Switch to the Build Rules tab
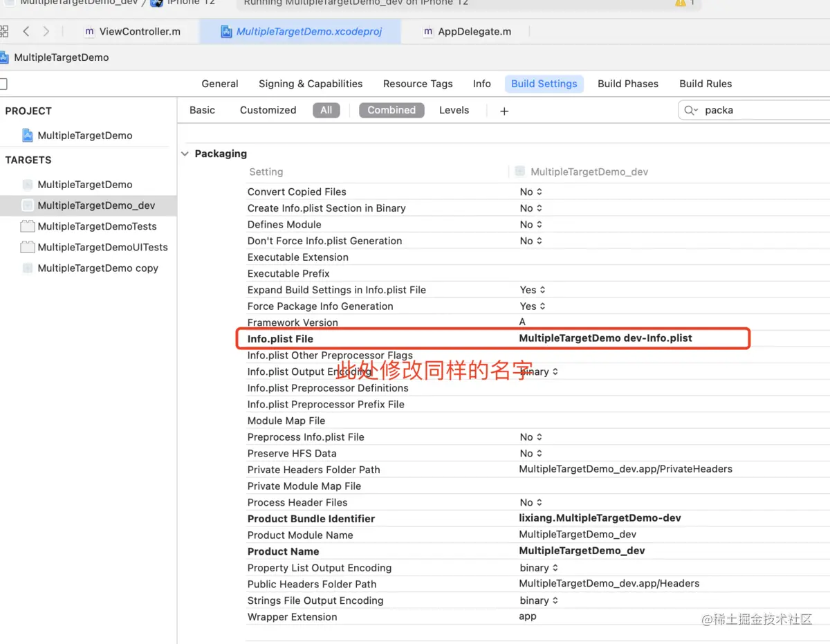 click(x=705, y=84)
